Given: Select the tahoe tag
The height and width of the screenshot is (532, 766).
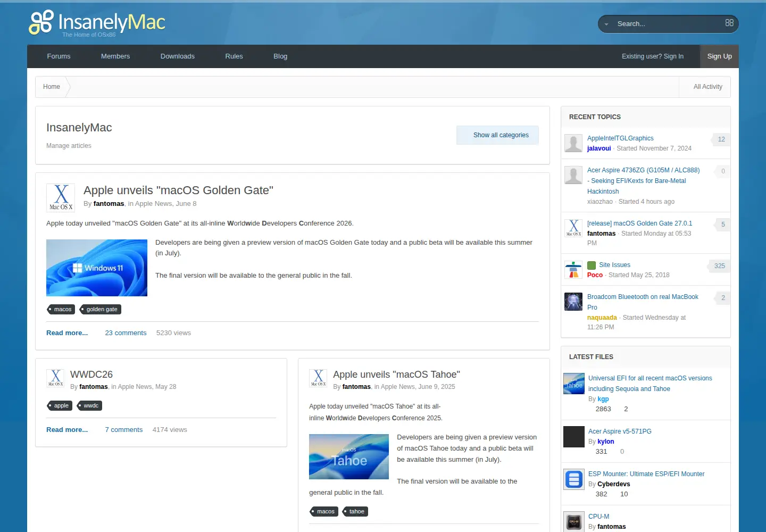Looking at the screenshot, I should [x=356, y=511].
